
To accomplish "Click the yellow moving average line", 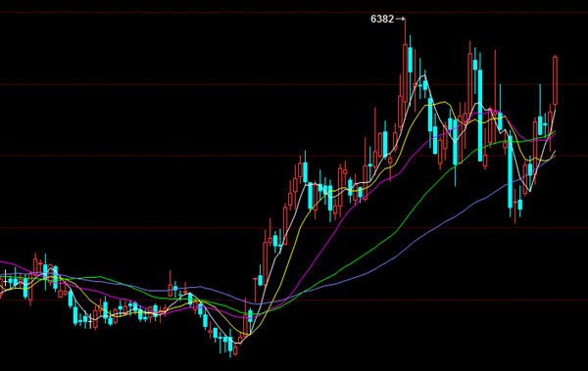I will point(300,225).
